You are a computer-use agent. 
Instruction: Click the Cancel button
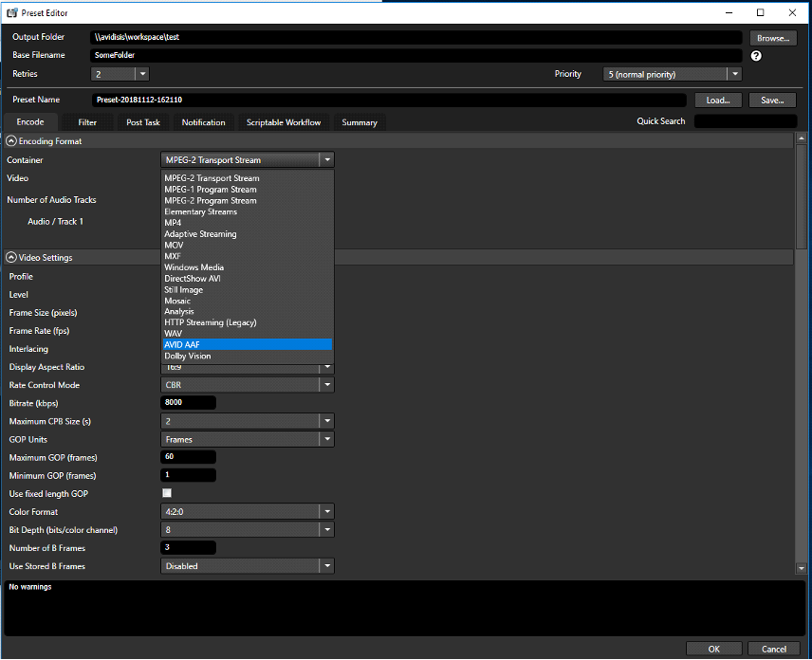point(774,649)
